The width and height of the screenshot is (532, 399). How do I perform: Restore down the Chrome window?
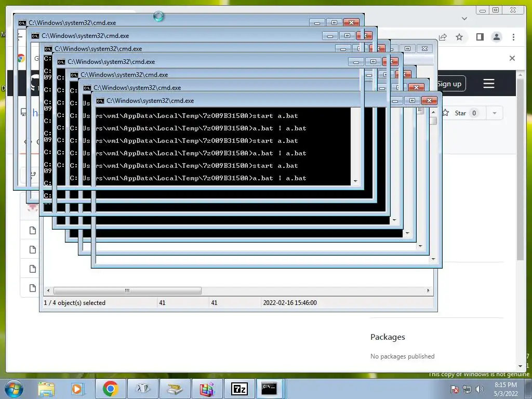click(x=496, y=10)
